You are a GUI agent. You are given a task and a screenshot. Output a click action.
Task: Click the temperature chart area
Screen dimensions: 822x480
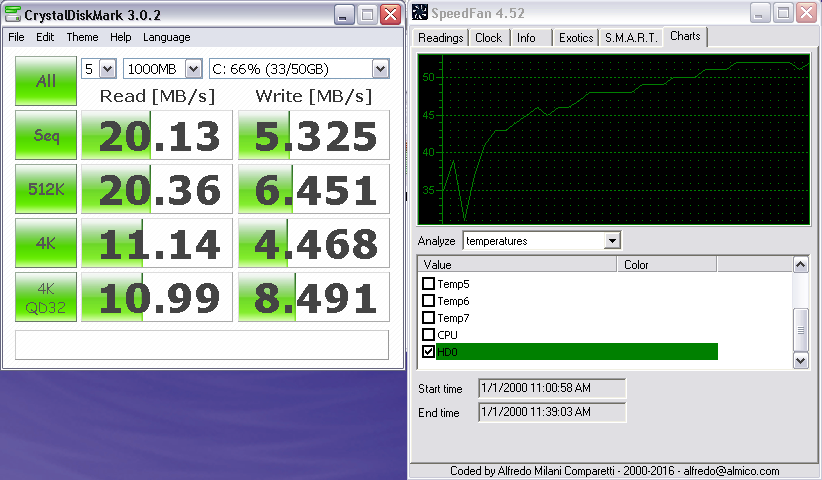(x=614, y=139)
